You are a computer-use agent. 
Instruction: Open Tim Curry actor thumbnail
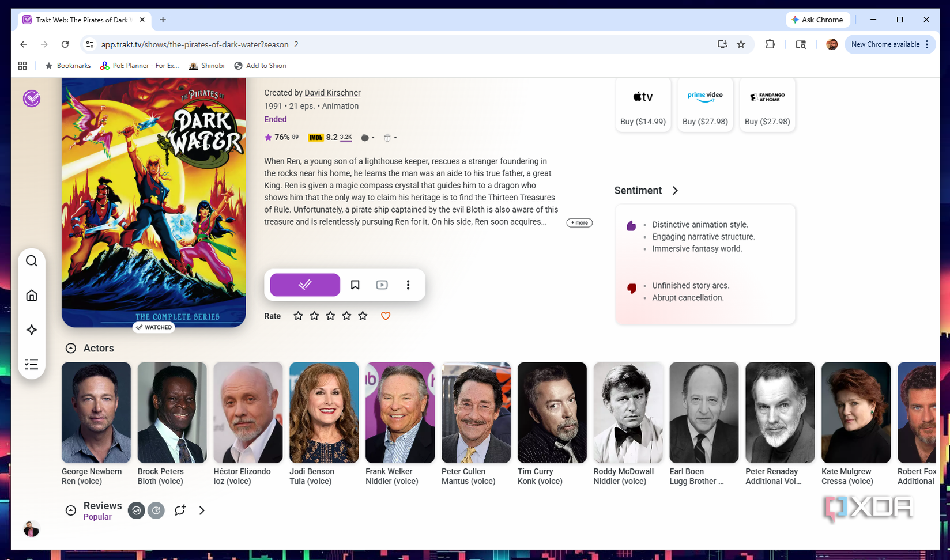click(552, 413)
